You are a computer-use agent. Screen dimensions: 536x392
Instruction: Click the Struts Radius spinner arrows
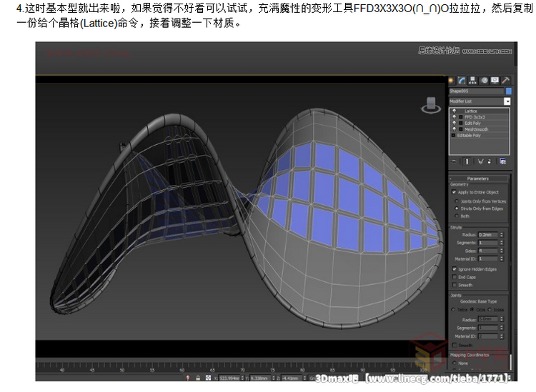pos(502,234)
